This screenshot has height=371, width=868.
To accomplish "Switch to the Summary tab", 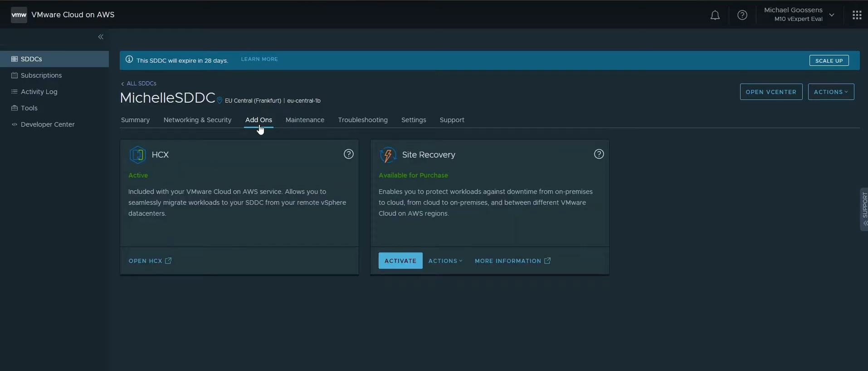I will (x=135, y=120).
